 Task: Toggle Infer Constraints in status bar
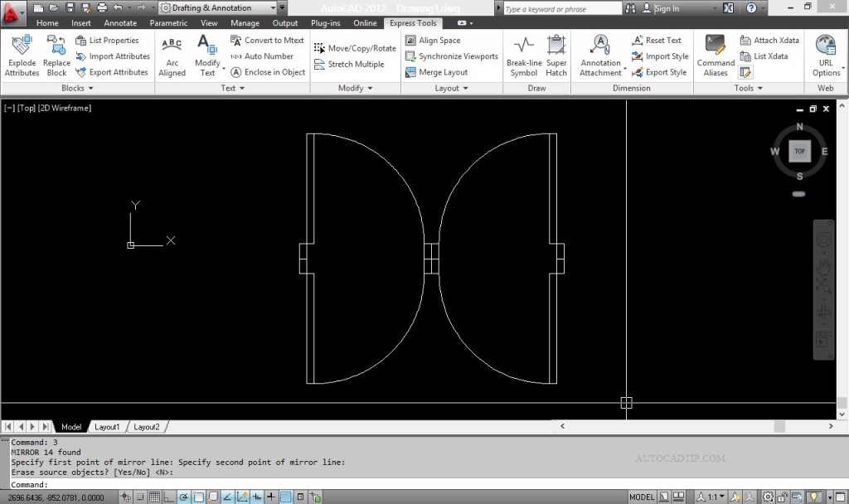pos(126,497)
